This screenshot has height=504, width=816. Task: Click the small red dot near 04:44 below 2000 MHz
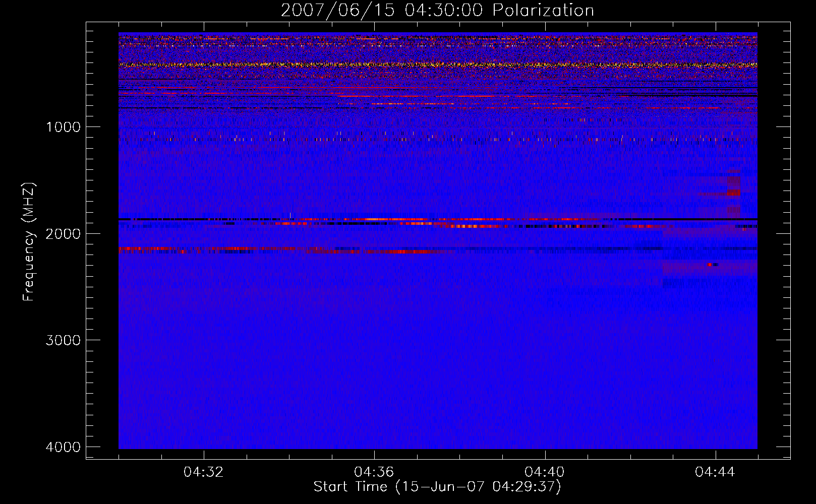point(710,264)
